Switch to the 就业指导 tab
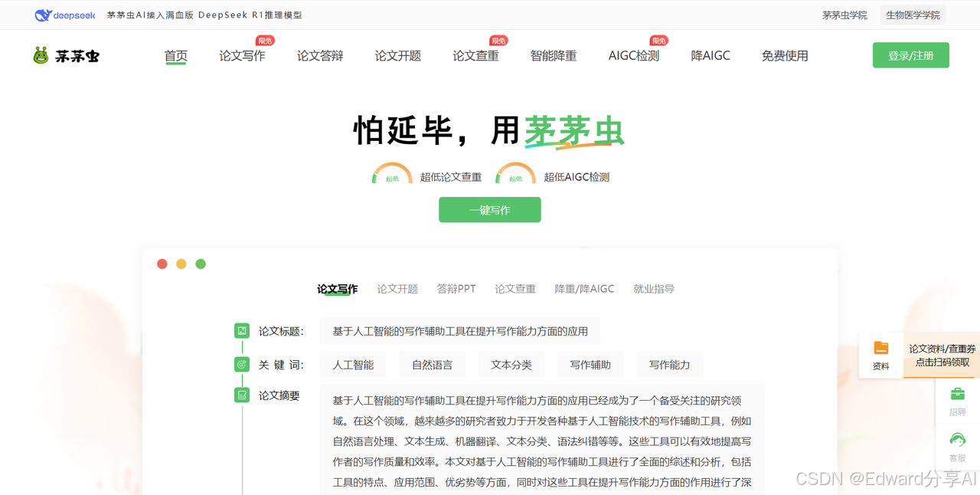 click(x=654, y=289)
